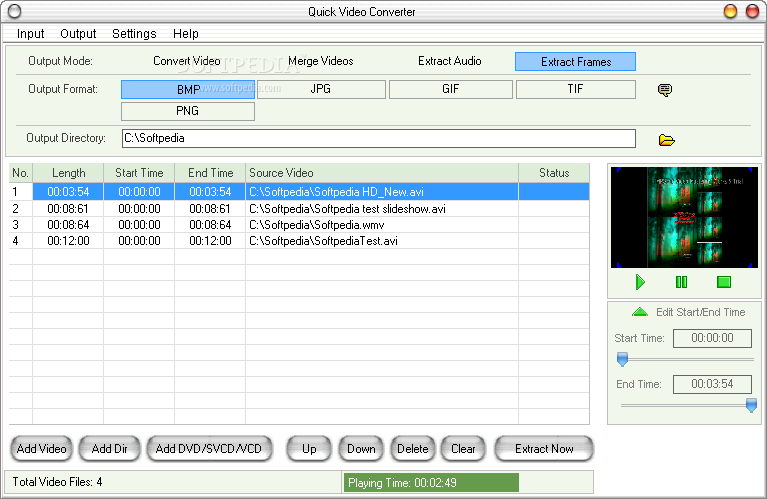Click Total Video Files: 4 status text
Viewport: 767px width, 499px height.
(x=57, y=482)
